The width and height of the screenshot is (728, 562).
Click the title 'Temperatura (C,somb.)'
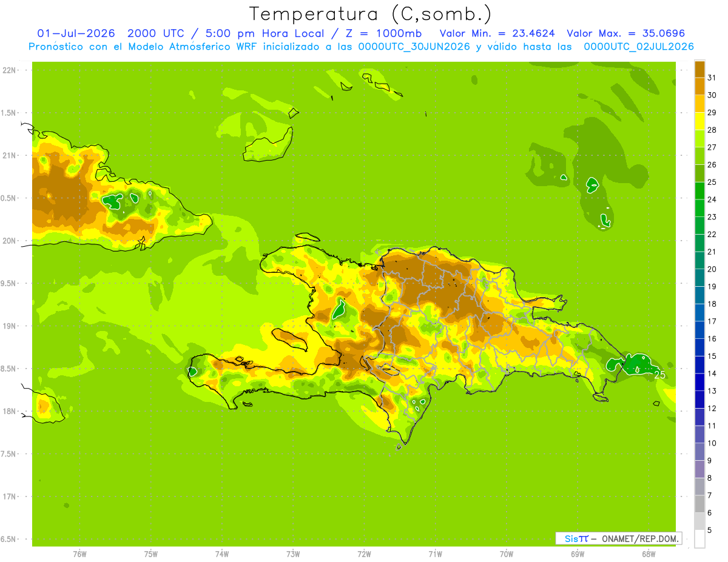[370, 13]
